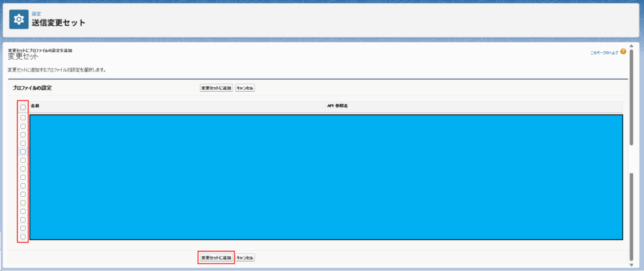Check the first profile row checkbox

pos(23,118)
